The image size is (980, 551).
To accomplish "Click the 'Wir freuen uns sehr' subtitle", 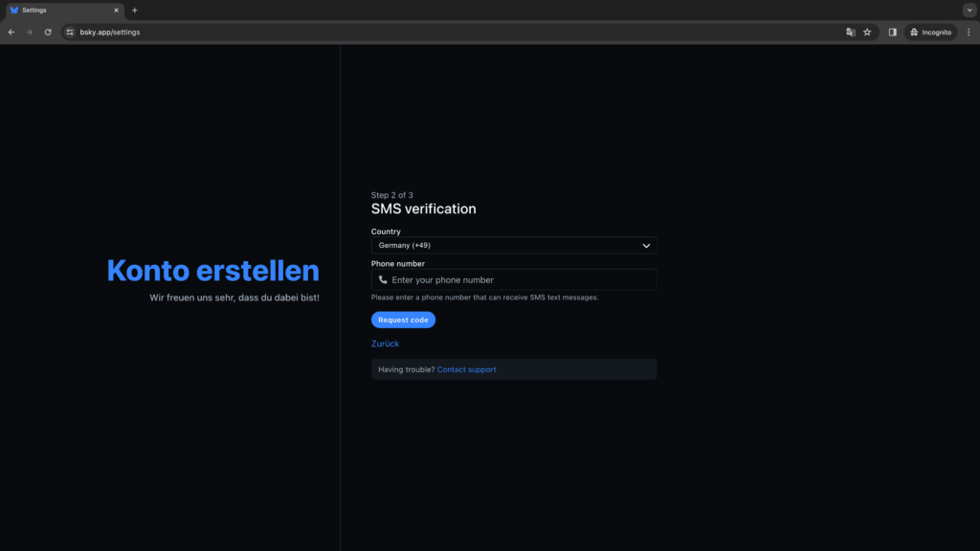I will (234, 298).
